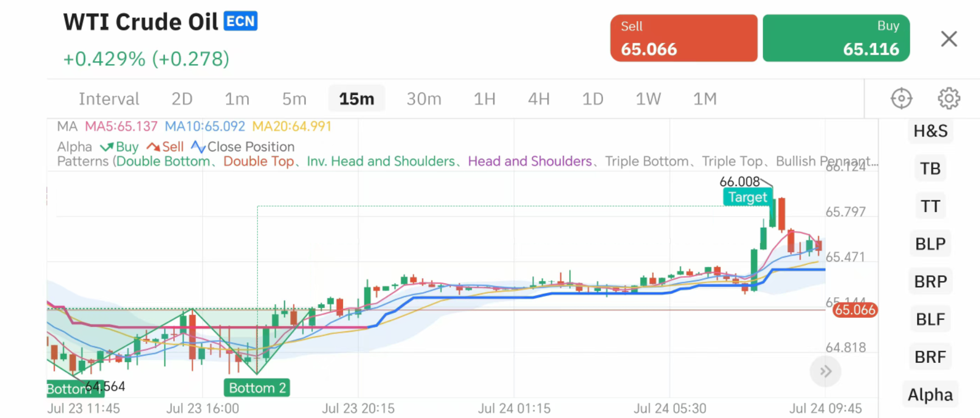
Task: Click the Bottom 2 pattern marker
Action: [x=257, y=388]
